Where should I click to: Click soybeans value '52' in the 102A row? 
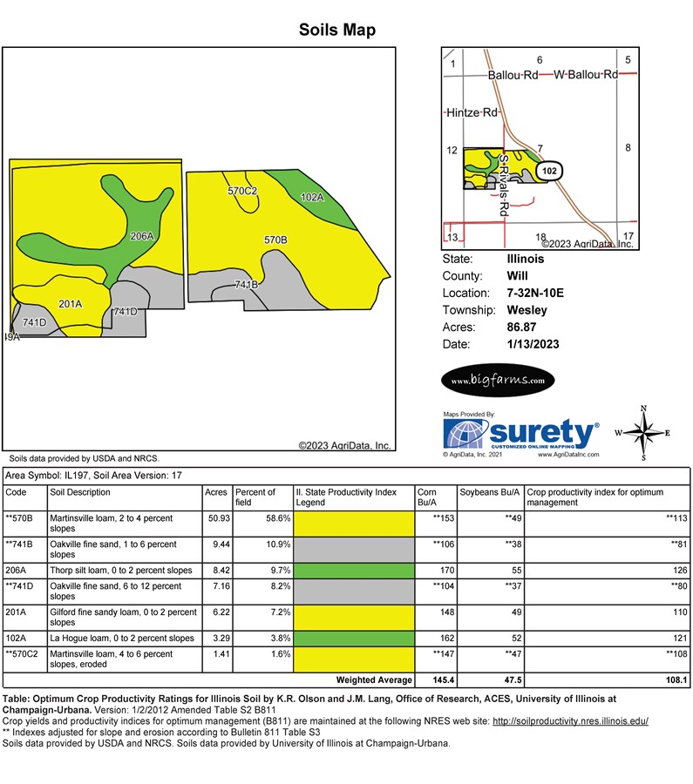point(516,639)
